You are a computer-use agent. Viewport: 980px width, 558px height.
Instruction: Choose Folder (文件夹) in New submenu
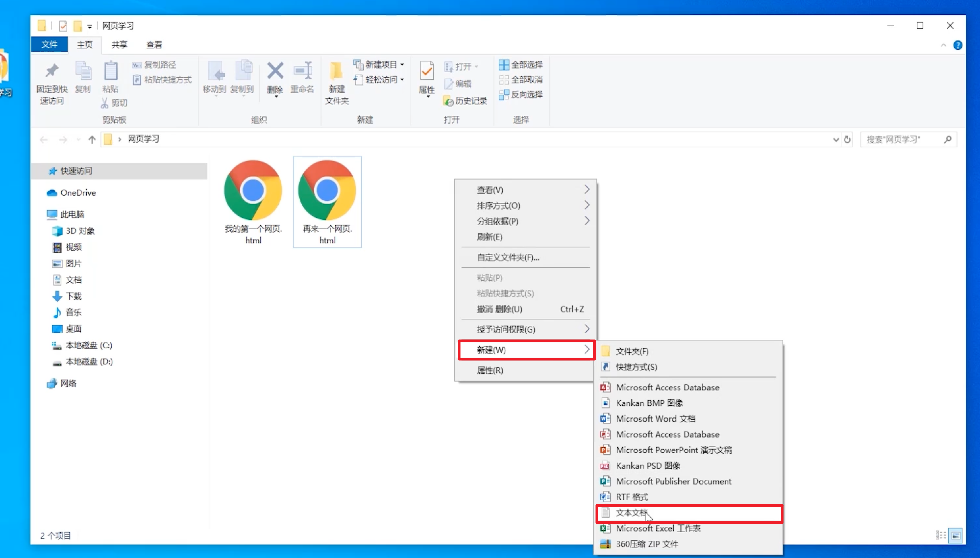[x=689, y=351]
